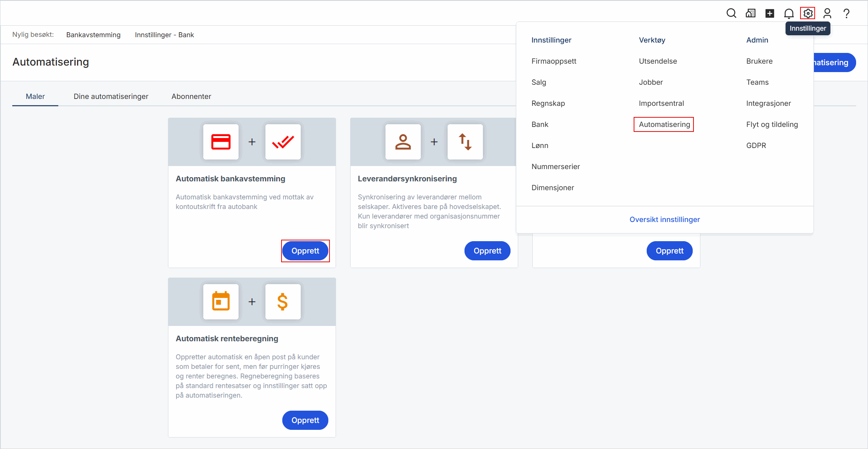Image resolution: width=868 pixels, height=449 pixels.
Task: Click the credit card icon on bank card
Action: (221, 142)
